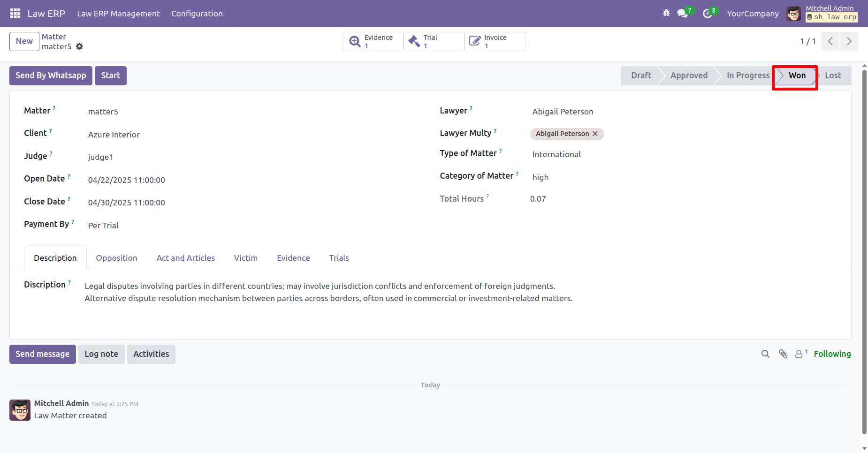Switch to Act and Articles tab
868x453 pixels.
click(186, 258)
